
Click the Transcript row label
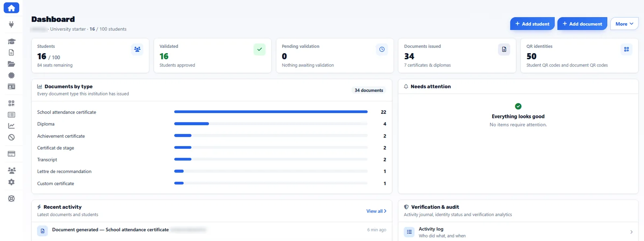[x=47, y=160]
